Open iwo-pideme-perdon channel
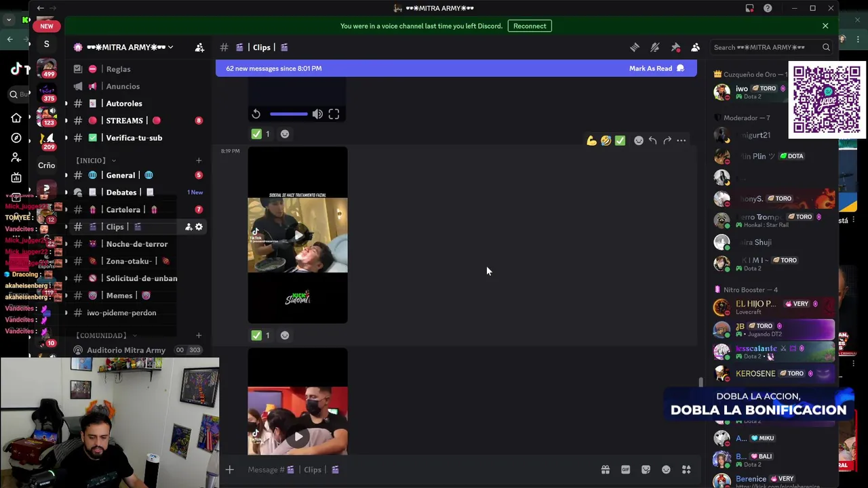The width and height of the screenshot is (868, 488). click(138, 313)
